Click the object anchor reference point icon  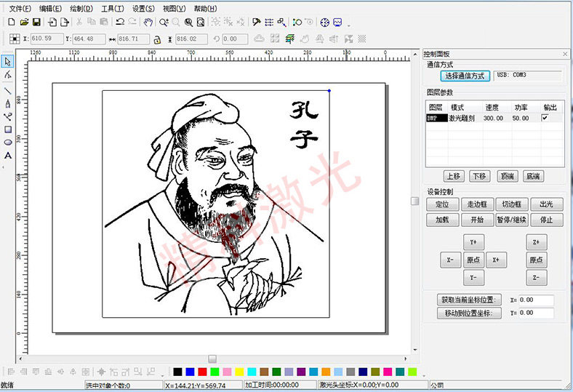coord(15,39)
